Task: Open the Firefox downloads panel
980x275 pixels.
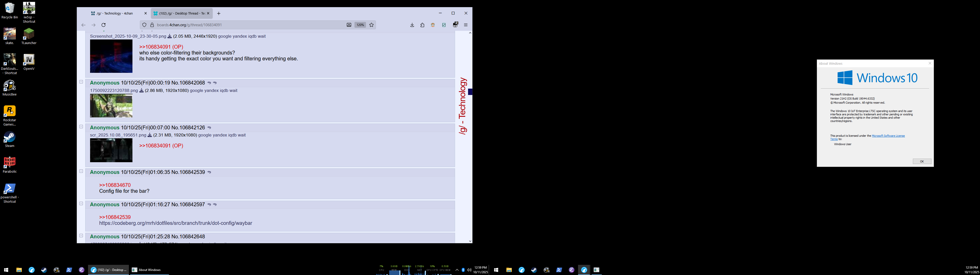Action: tap(412, 25)
